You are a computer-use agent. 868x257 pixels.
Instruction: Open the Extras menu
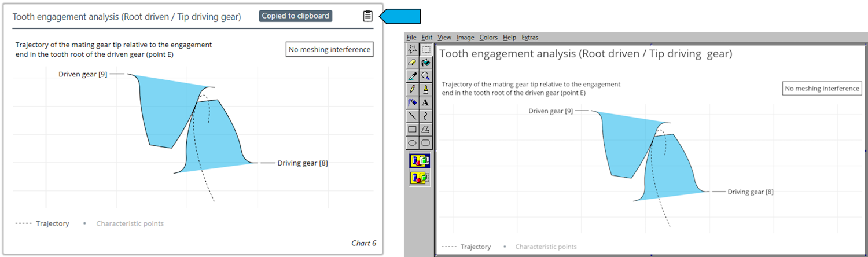(x=529, y=38)
